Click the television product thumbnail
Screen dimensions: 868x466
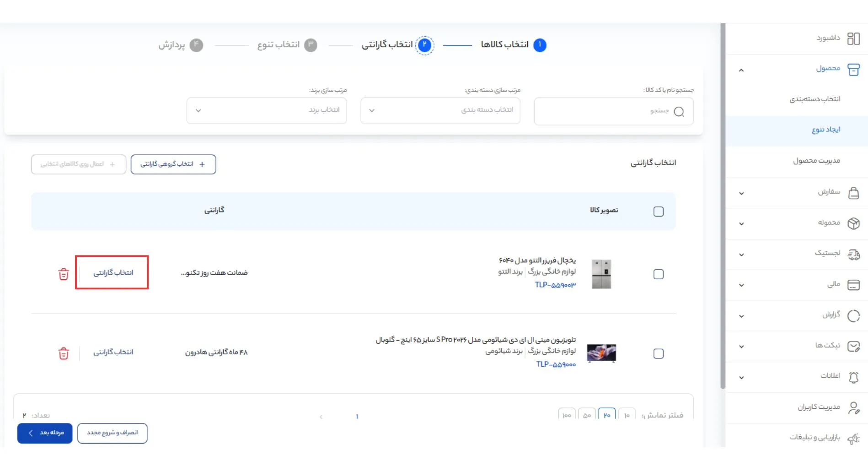click(x=601, y=353)
